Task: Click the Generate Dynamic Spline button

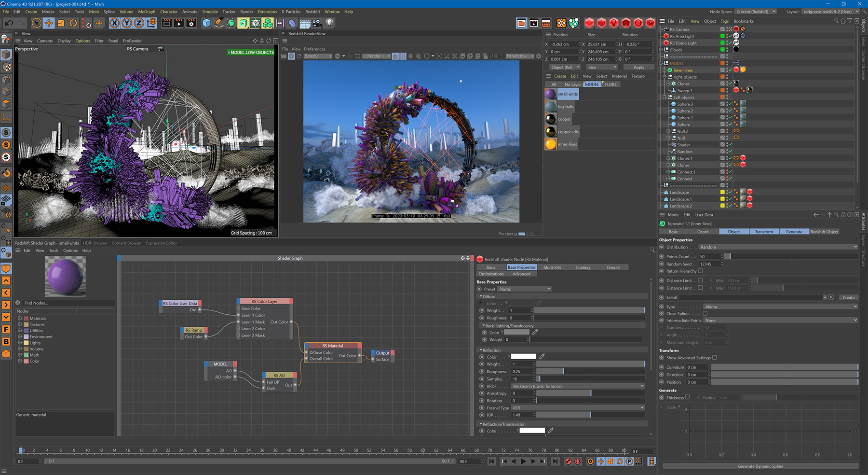Action: [760, 466]
